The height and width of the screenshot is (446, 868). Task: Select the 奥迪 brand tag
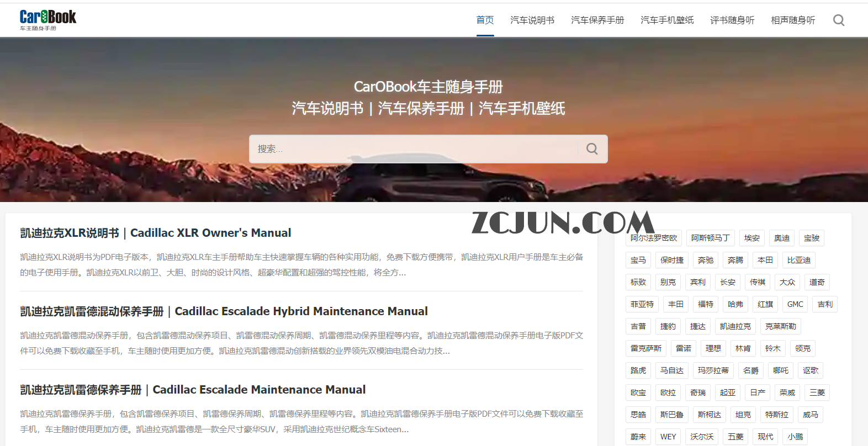coord(782,238)
